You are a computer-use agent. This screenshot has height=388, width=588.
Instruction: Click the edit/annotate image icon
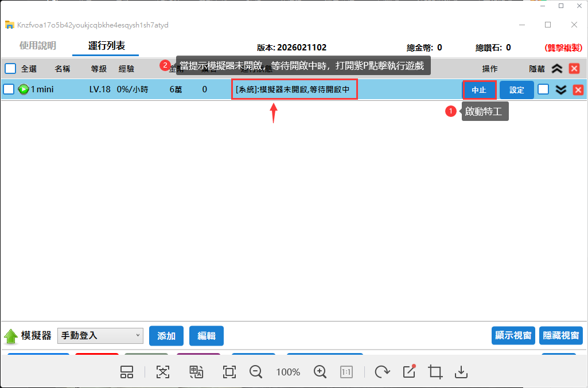[x=409, y=371]
